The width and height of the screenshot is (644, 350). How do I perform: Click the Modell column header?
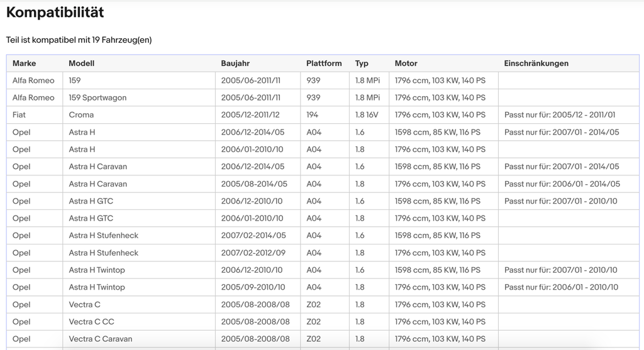pyautogui.click(x=81, y=63)
